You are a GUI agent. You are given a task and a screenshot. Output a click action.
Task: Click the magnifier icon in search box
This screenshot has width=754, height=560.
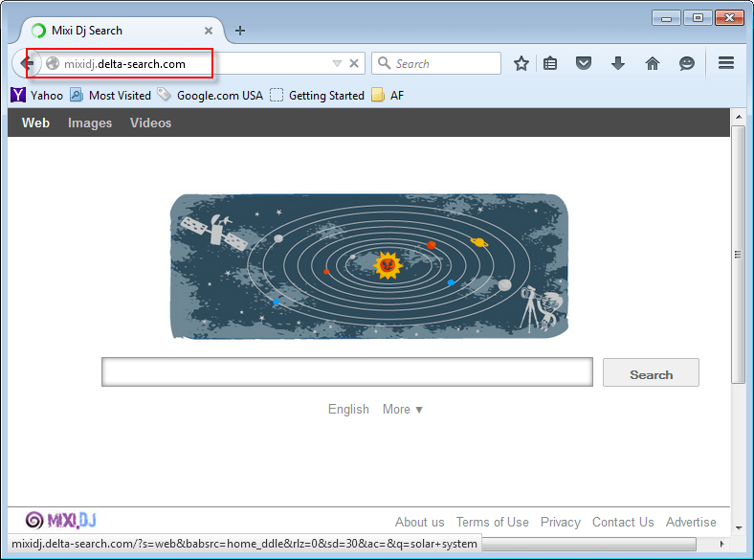(384, 63)
